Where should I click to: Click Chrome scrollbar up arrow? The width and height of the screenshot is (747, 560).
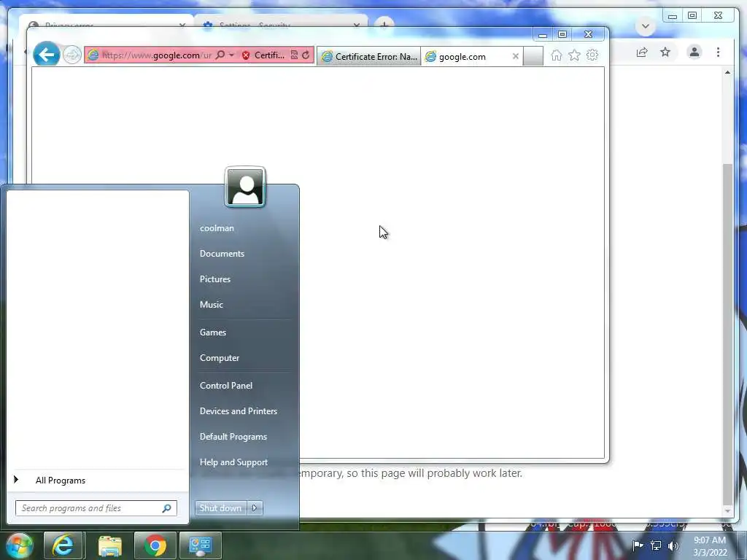coord(727,72)
